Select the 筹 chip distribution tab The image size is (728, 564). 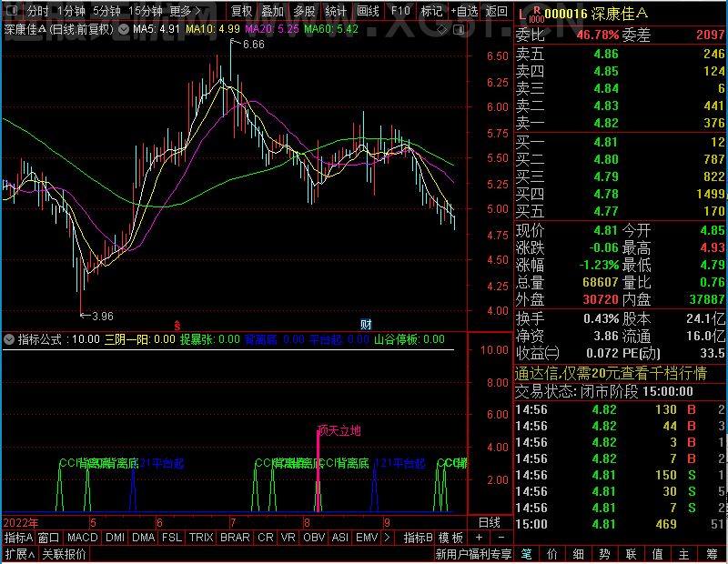click(713, 554)
